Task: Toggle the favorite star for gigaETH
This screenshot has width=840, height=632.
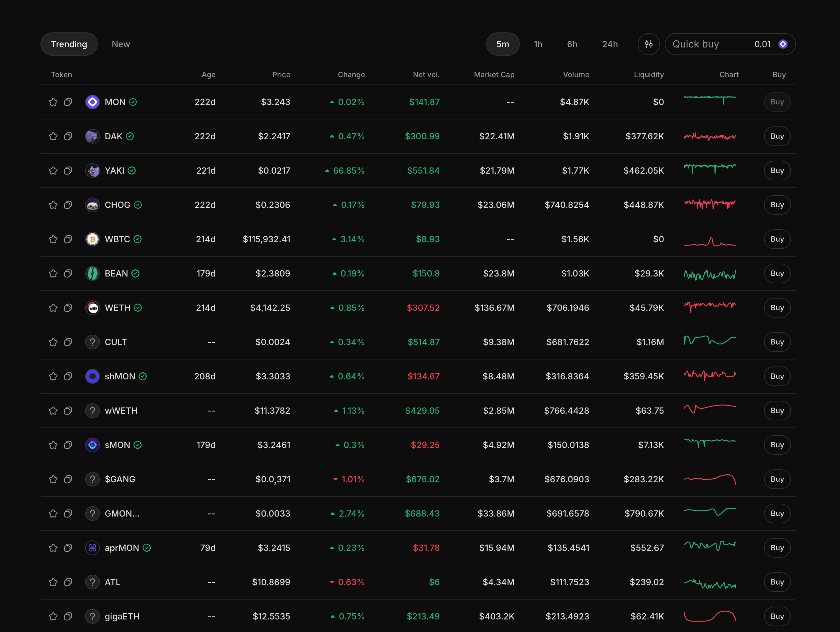Action: tap(53, 616)
